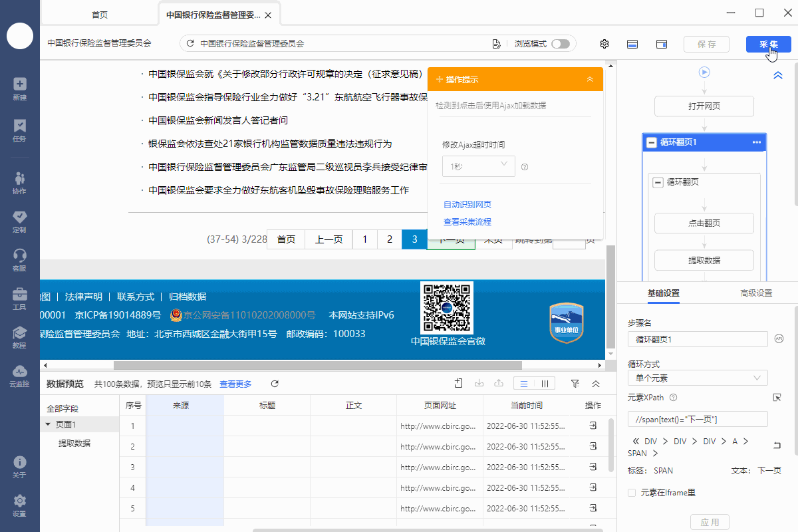Open the 任务 (Tasks) sidebar icon
This screenshot has height=532, width=798.
coord(19,130)
